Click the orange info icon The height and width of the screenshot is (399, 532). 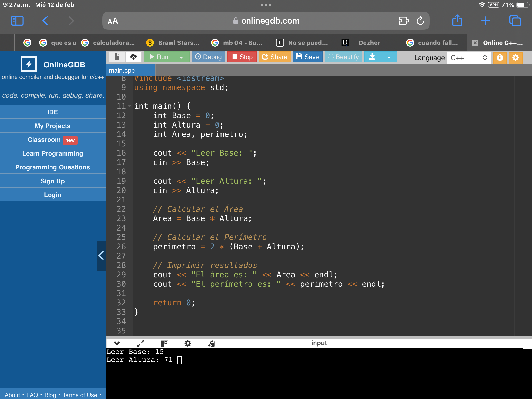(500, 58)
